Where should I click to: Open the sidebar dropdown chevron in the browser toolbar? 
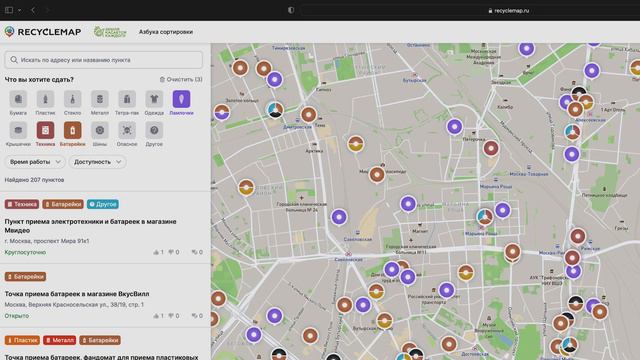[x=19, y=10]
